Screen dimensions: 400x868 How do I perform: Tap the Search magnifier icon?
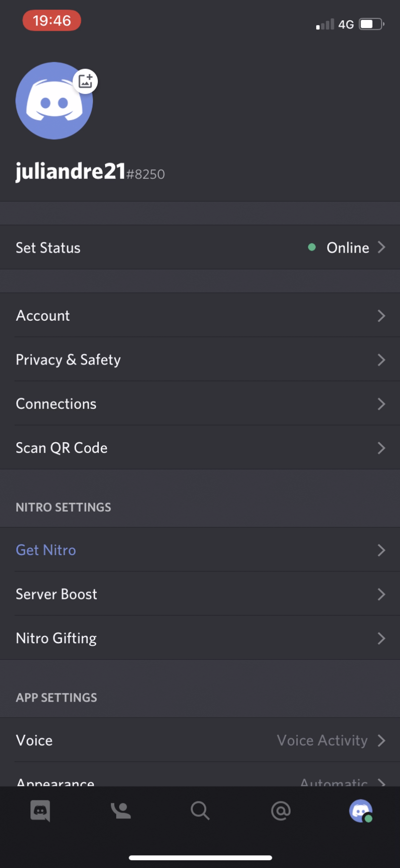pyautogui.click(x=200, y=811)
